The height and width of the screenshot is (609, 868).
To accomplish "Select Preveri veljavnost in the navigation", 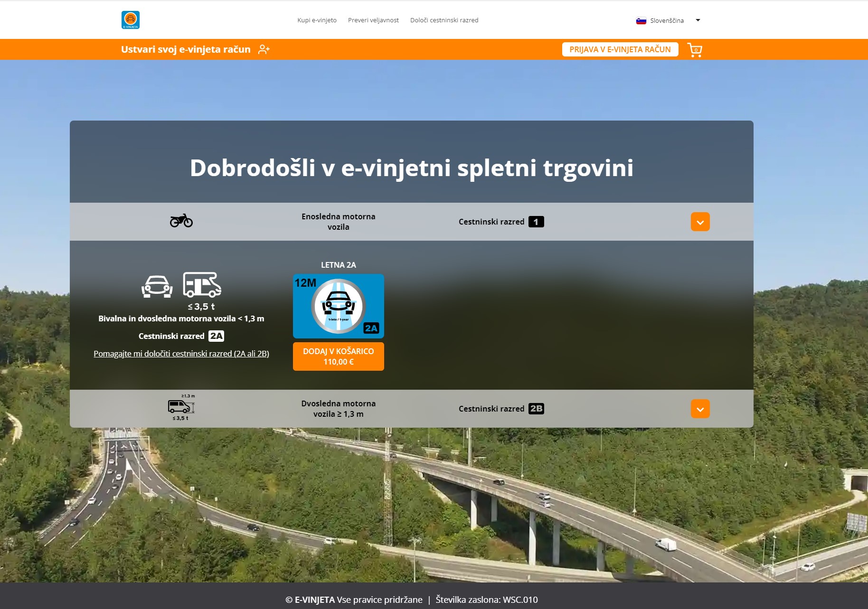I will coord(373,20).
